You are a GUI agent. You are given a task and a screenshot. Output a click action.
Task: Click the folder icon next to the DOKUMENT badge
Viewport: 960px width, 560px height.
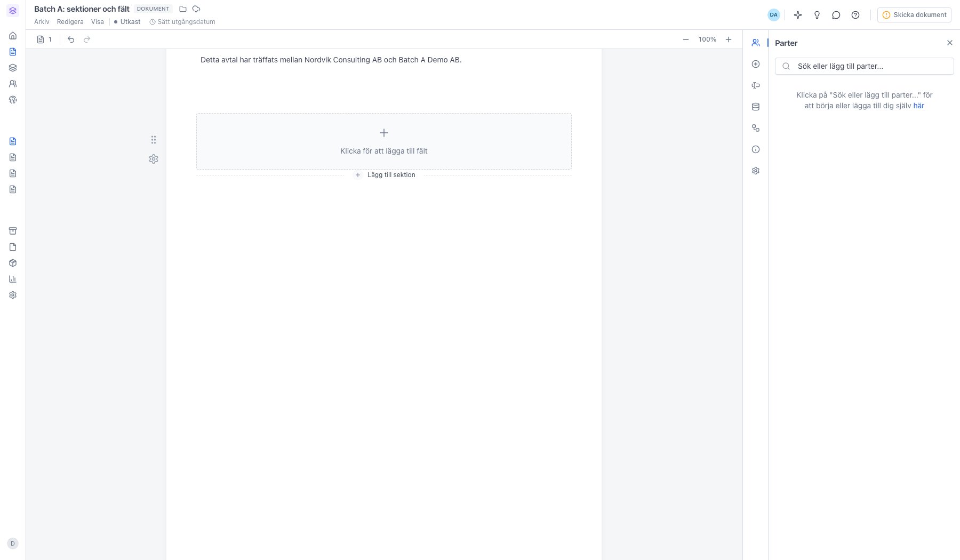[x=183, y=9]
